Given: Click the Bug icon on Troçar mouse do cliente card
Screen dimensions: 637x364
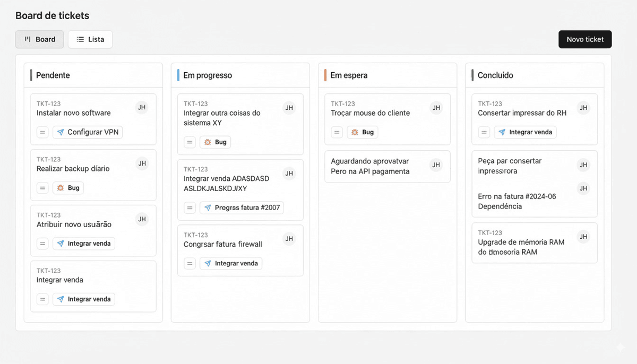Looking at the screenshot, I should pos(355,132).
